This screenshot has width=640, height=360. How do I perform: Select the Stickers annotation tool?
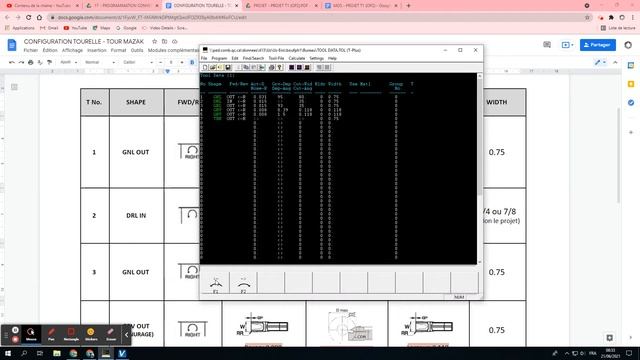[x=91, y=334]
